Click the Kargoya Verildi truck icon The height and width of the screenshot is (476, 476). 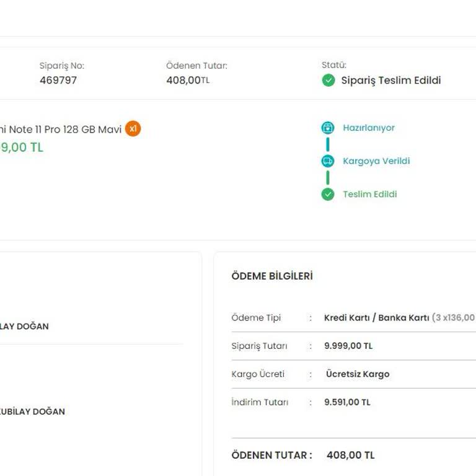coord(327,161)
